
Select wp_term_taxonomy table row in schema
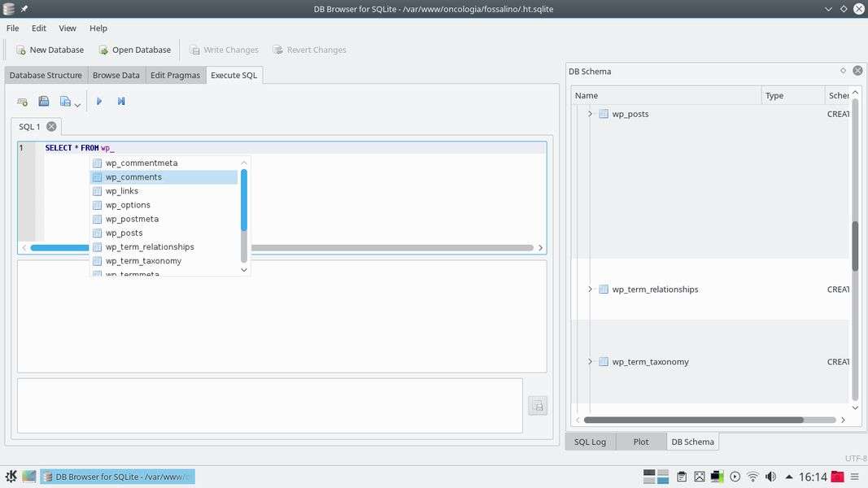[x=710, y=362]
